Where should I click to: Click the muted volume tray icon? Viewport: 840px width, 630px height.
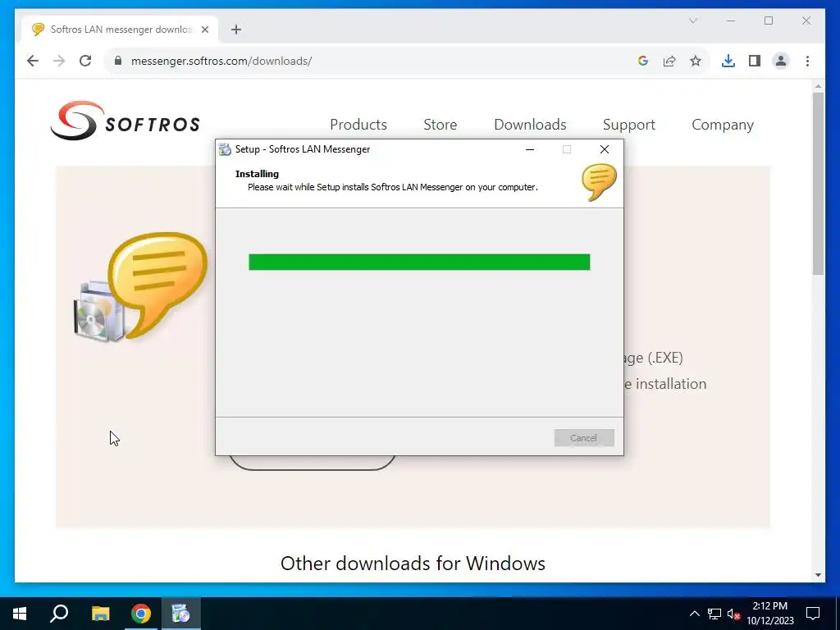734,614
